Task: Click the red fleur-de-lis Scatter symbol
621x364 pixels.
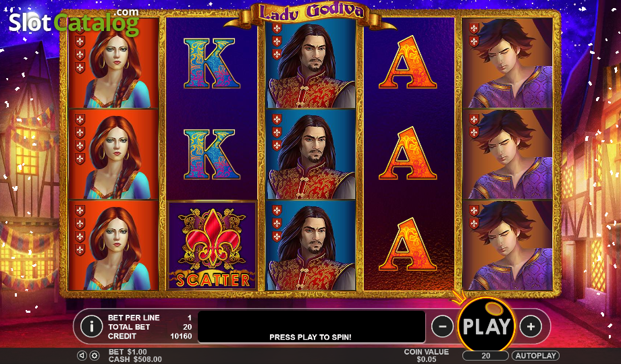Action: [213, 245]
